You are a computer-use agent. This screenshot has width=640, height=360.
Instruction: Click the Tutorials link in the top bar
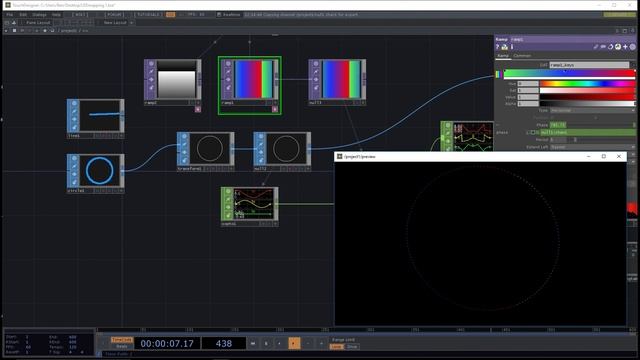coord(148,15)
